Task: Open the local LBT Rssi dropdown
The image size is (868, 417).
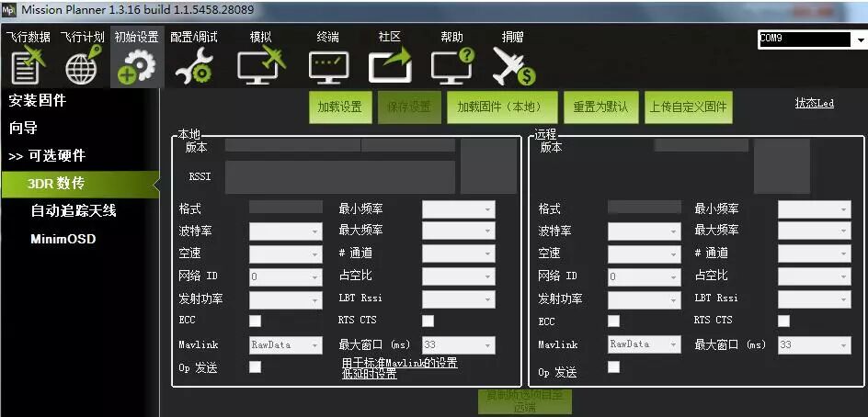Action: 458,299
